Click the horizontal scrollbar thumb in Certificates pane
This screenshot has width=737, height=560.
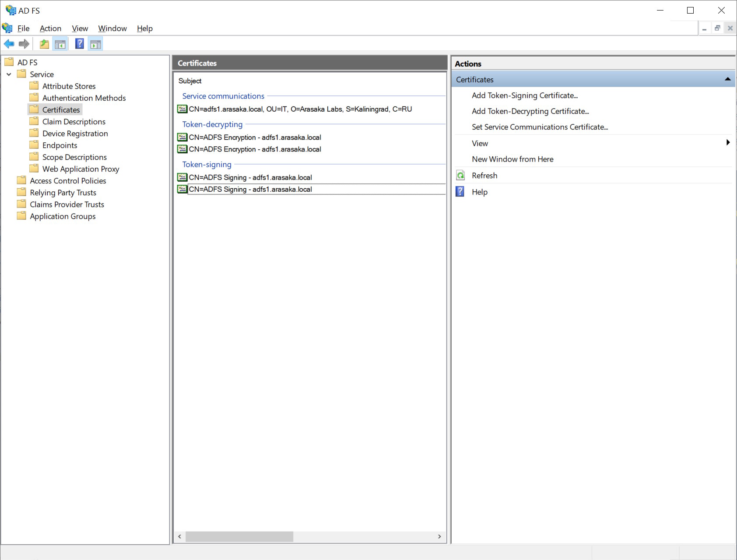click(239, 536)
